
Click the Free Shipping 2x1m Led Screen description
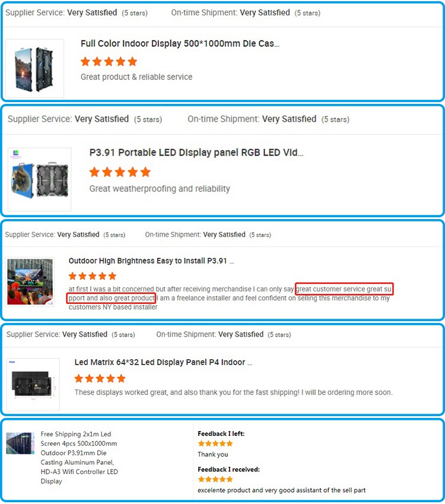point(79,457)
